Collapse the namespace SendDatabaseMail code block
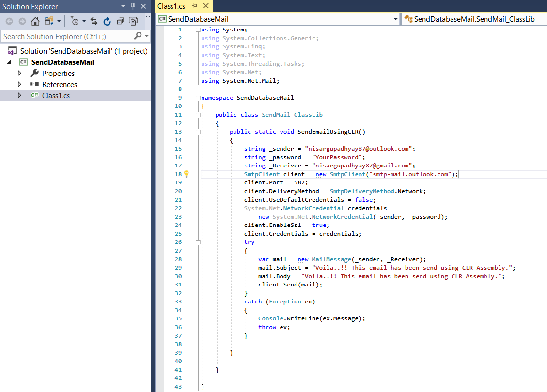This screenshot has height=392, width=547. [197, 98]
